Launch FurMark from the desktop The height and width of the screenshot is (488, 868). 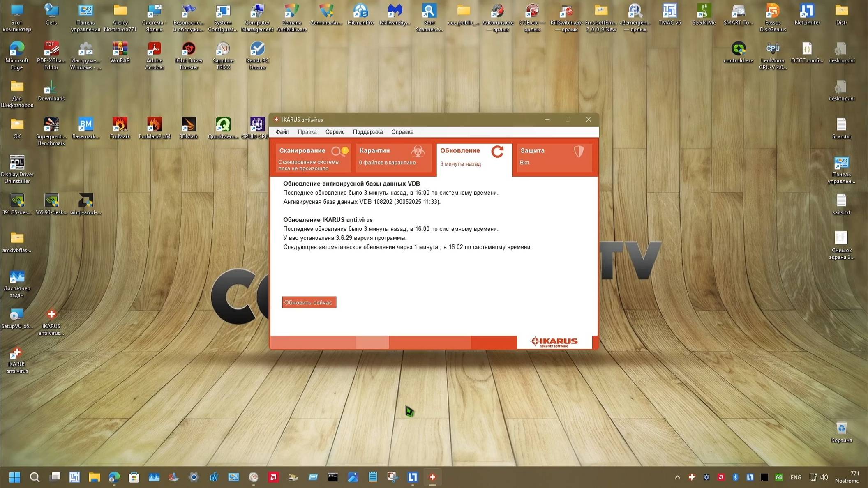coord(120,124)
